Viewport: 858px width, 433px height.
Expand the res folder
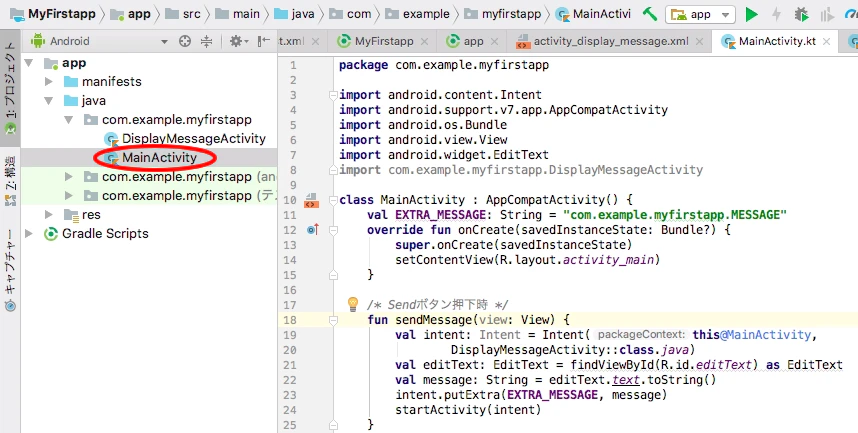coord(49,215)
